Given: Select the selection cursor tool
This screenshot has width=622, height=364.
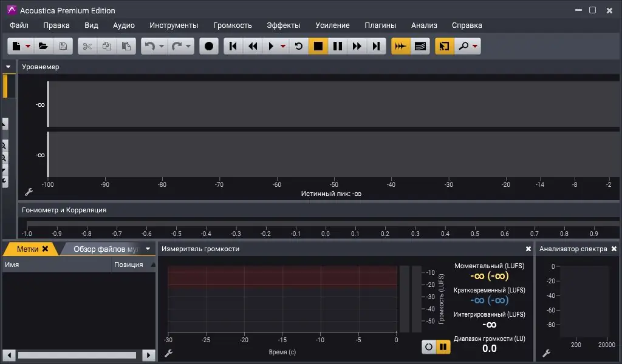Looking at the screenshot, I should (x=444, y=46).
